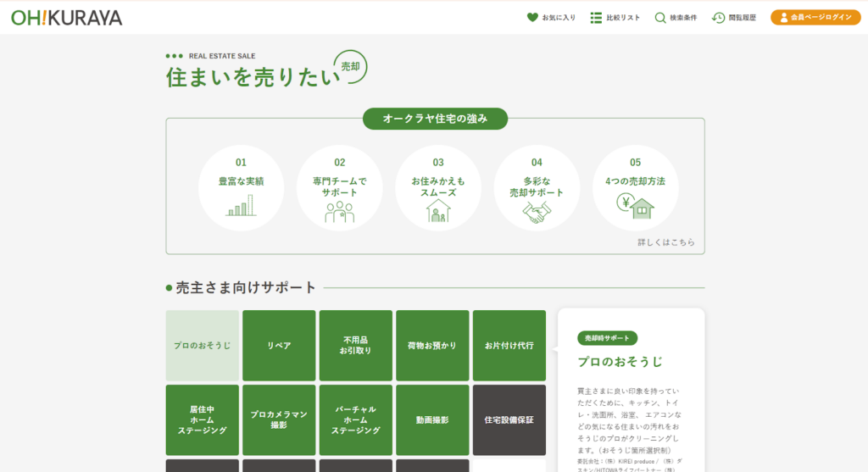The height and width of the screenshot is (472, 868).
Task: Open 比較リスト comparison list
Action: click(615, 18)
